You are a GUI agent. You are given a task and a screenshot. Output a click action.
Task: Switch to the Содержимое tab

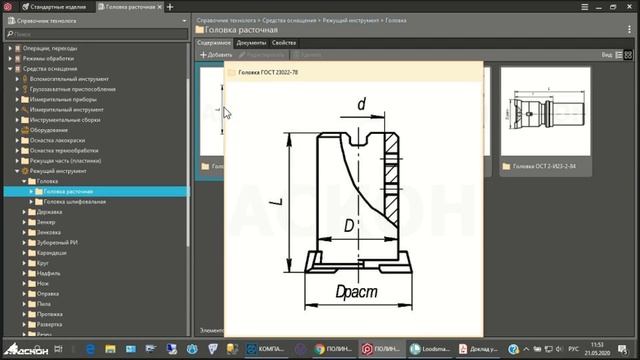click(214, 43)
